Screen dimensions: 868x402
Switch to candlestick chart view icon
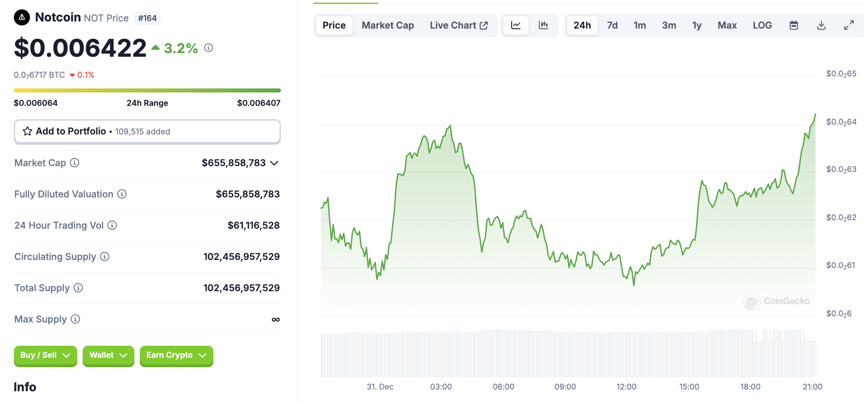(x=543, y=25)
